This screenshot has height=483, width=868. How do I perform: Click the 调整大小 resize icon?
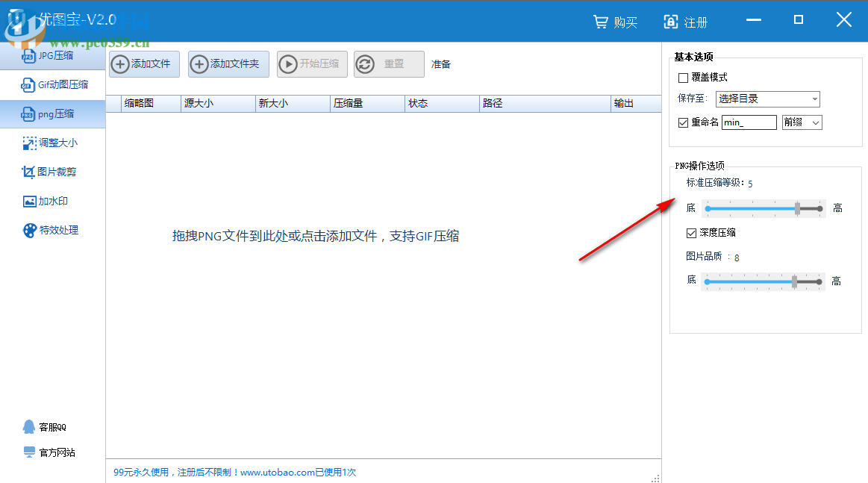[29, 143]
